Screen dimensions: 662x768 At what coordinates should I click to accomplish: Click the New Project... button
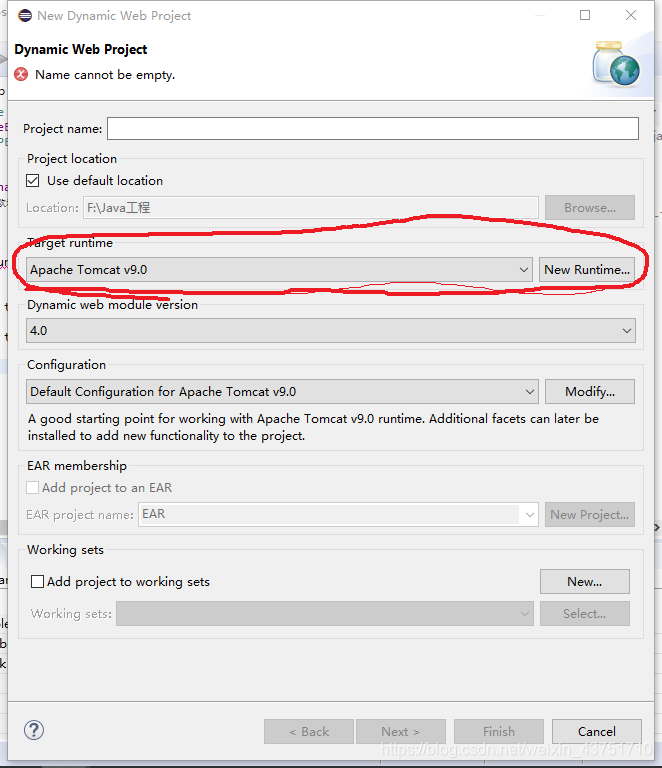tap(590, 514)
